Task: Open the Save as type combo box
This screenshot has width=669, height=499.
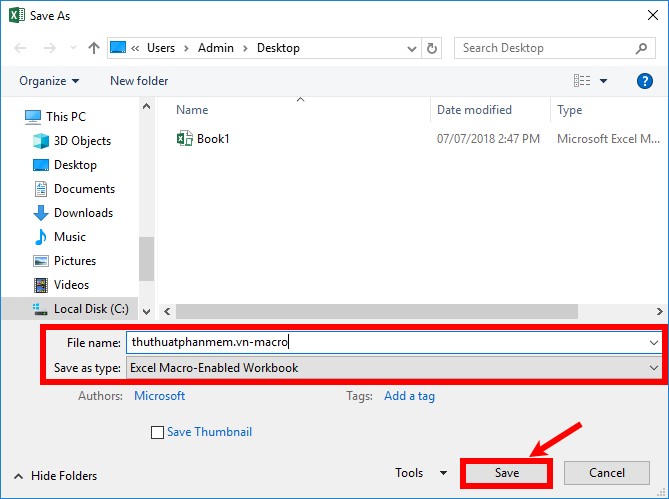Action: [x=394, y=368]
